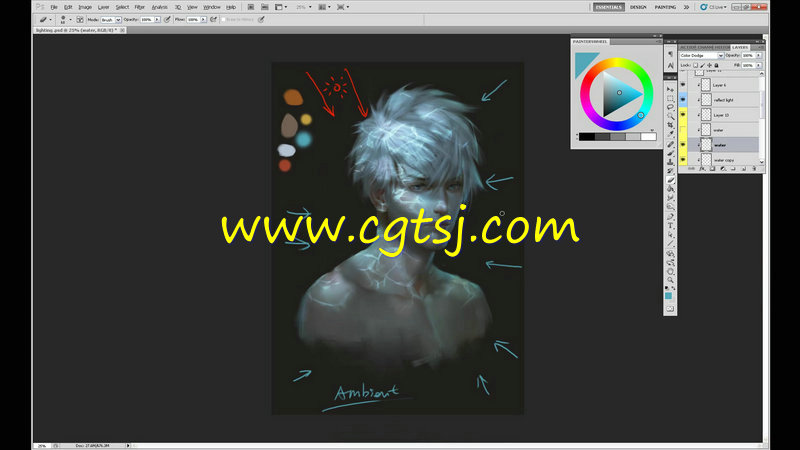Switch to Painting workspace
Screen dimensions: 800x450
point(665,7)
